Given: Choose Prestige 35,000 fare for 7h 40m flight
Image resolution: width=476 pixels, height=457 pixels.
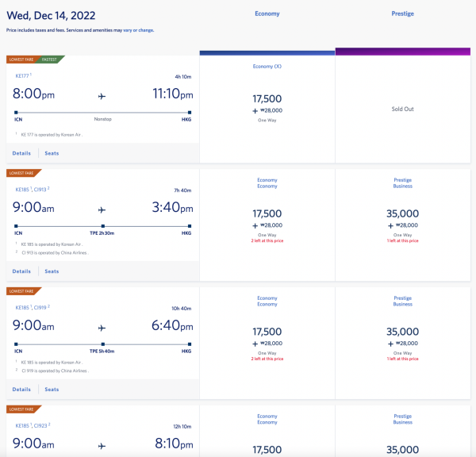Looking at the screenshot, I should pos(403,214).
